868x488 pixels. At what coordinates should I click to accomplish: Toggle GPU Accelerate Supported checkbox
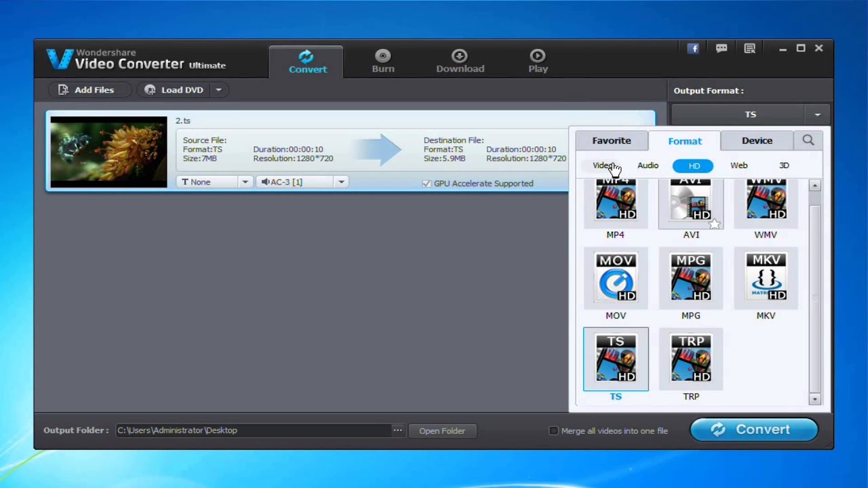point(427,184)
